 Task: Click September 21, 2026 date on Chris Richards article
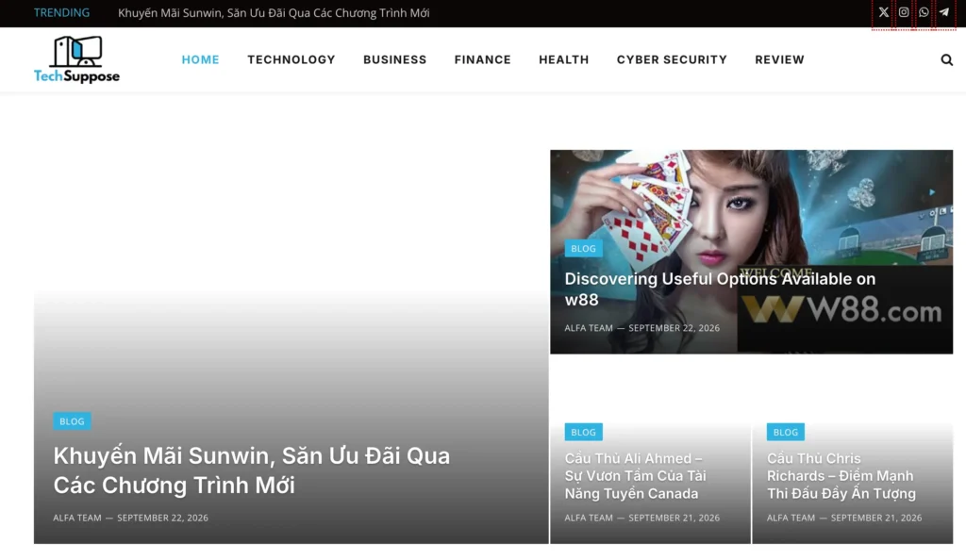[876, 518]
